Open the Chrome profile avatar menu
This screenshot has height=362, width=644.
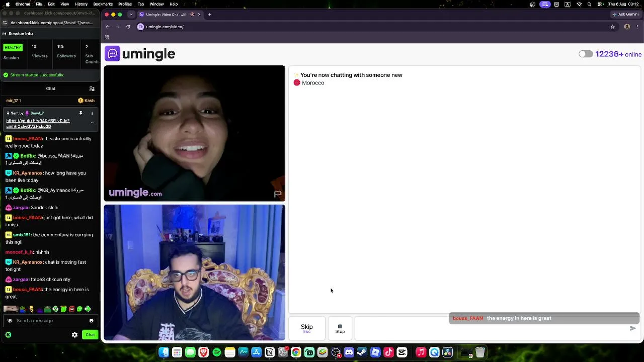[x=627, y=27]
